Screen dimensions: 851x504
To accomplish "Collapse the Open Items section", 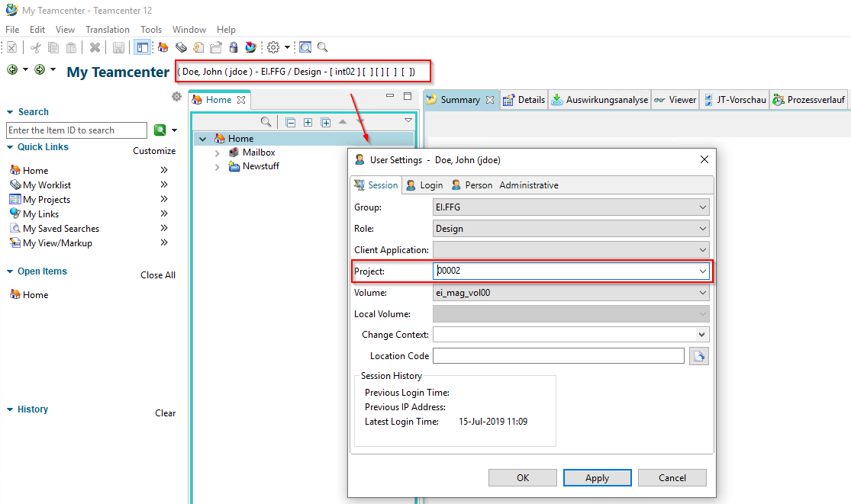I will (x=11, y=271).
